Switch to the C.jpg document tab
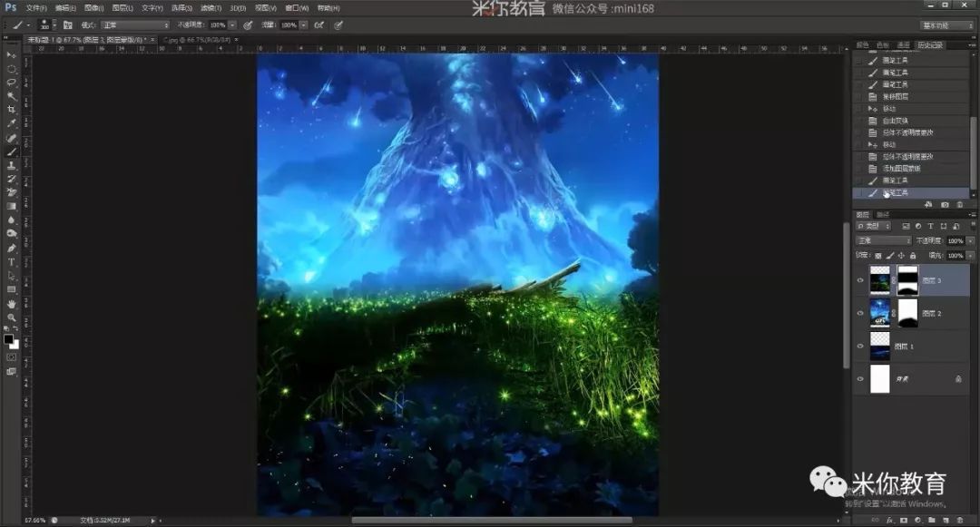The width and height of the screenshot is (980, 527). tap(197, 40)
